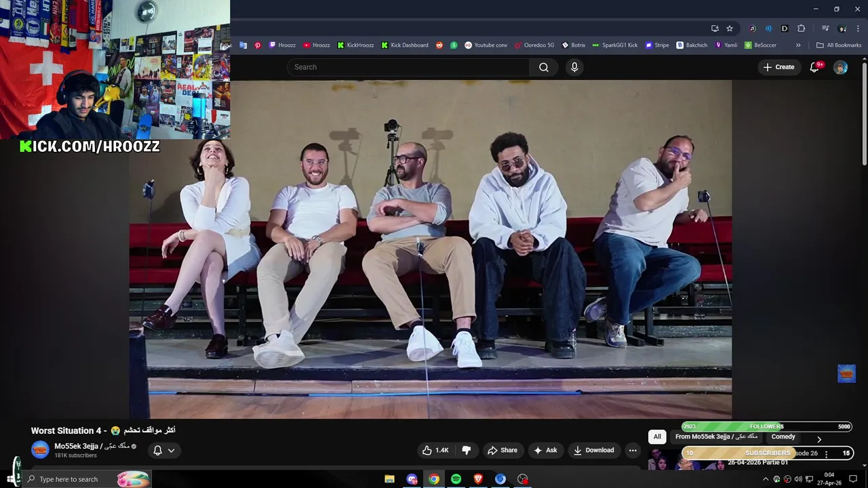Select the Comedy filter chip

[783, 436]
